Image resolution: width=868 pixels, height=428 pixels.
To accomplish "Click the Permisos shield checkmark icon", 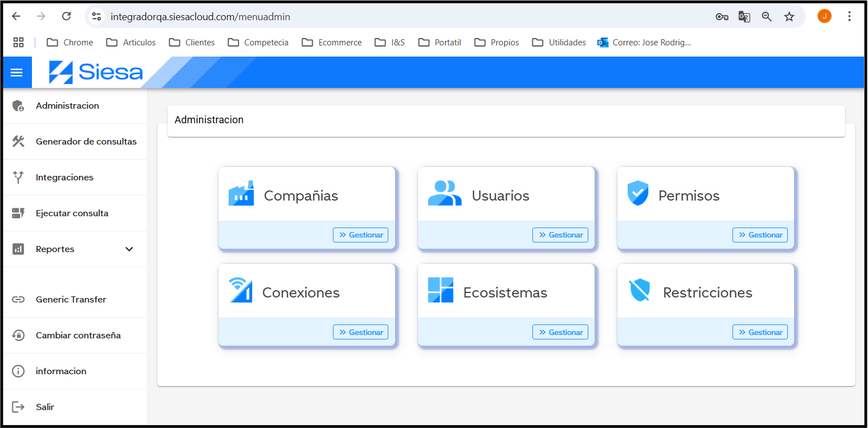I will pos(638,193).
